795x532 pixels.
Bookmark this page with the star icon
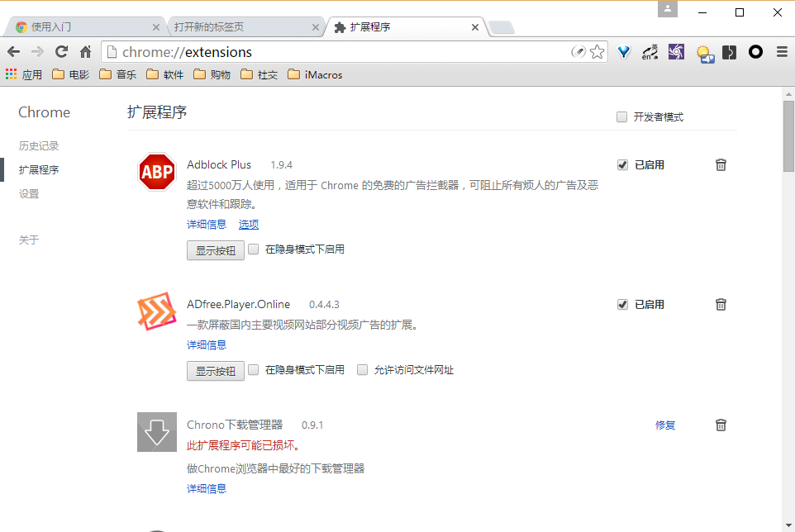tap(597, 52)
